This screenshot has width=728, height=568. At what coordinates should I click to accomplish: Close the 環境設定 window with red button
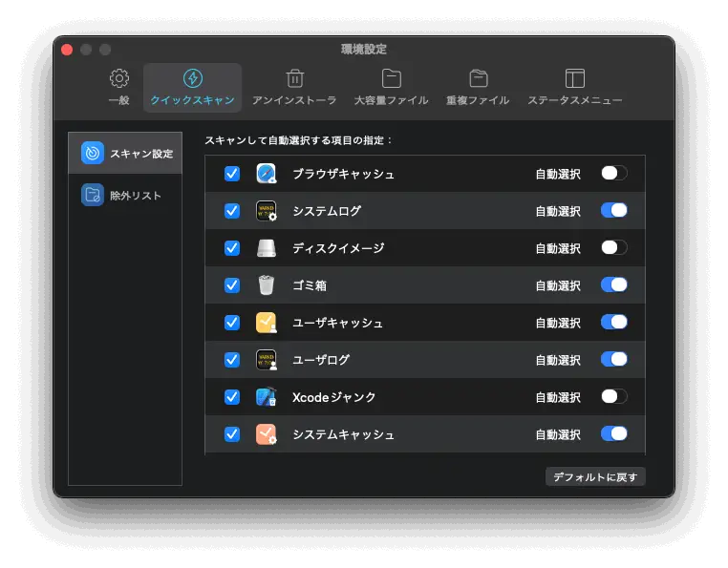tap(67, 50)
